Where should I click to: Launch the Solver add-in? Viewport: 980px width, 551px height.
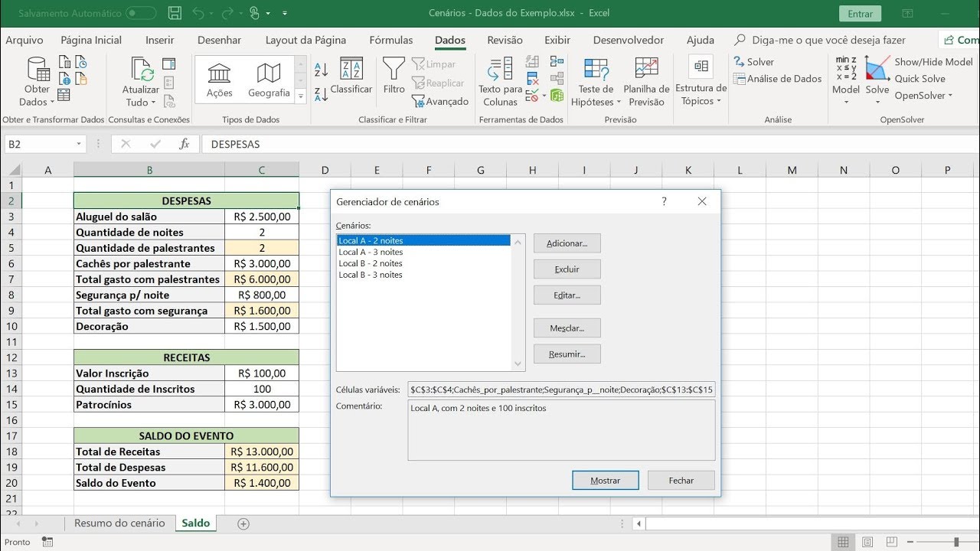753,62
